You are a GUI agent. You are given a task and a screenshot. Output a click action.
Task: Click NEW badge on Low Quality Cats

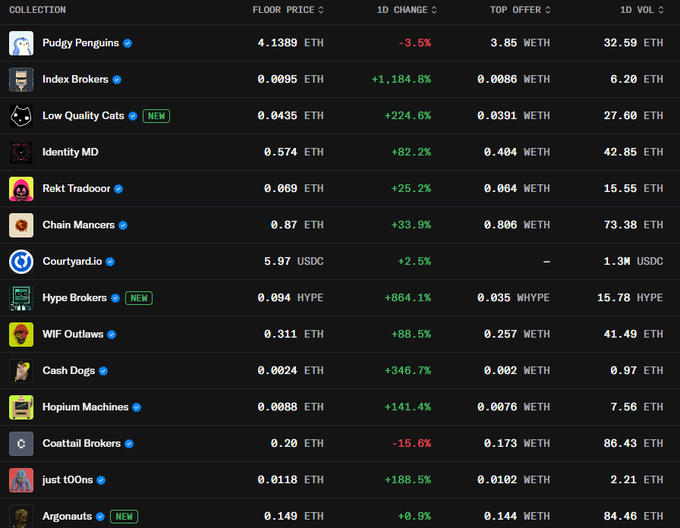pos(157,116)
